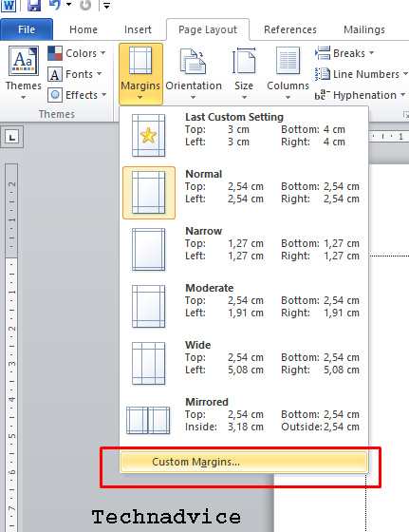
Task: Open the File tab
Action: tap(27, 29)
